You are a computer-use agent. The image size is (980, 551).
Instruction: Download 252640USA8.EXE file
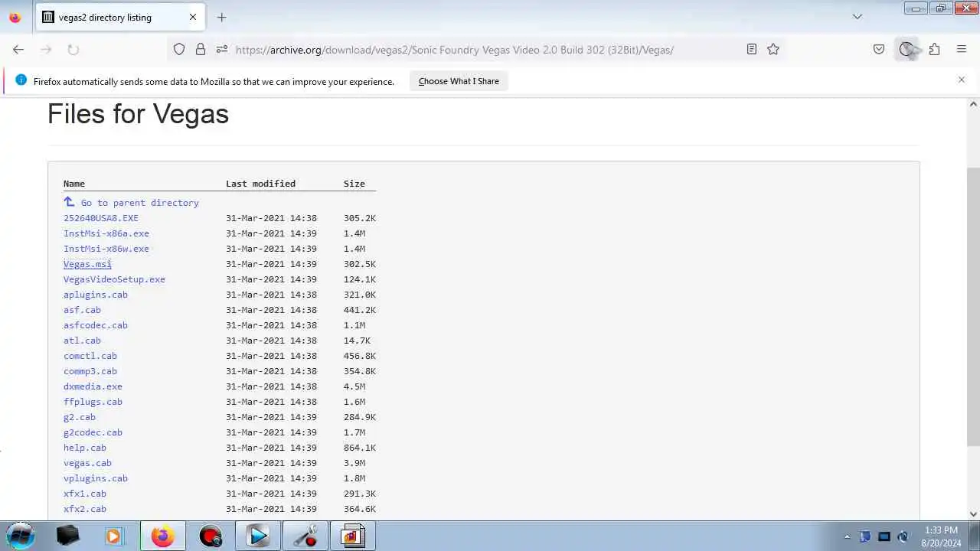click(101, 218)
